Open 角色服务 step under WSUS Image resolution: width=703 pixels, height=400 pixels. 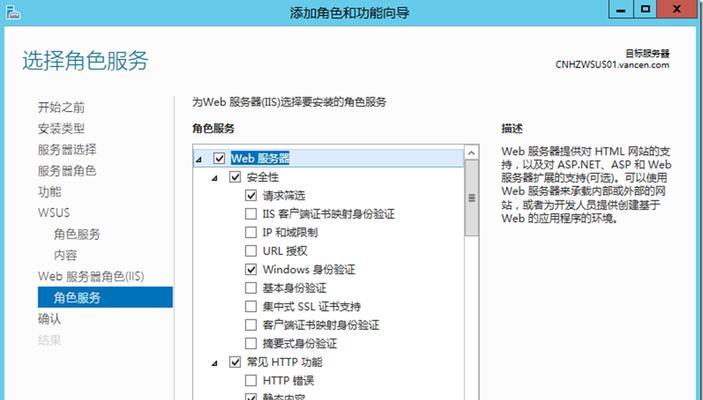[77, 234]
